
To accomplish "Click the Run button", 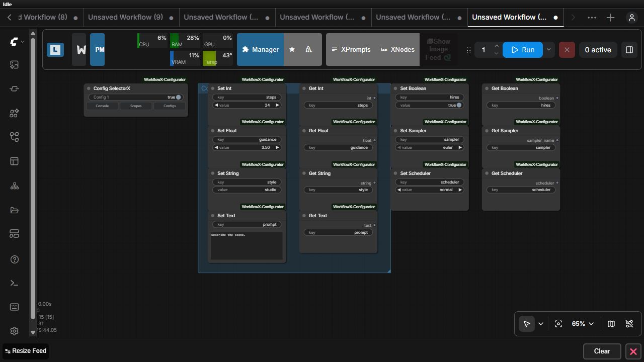I will click(x=523, y=50).
